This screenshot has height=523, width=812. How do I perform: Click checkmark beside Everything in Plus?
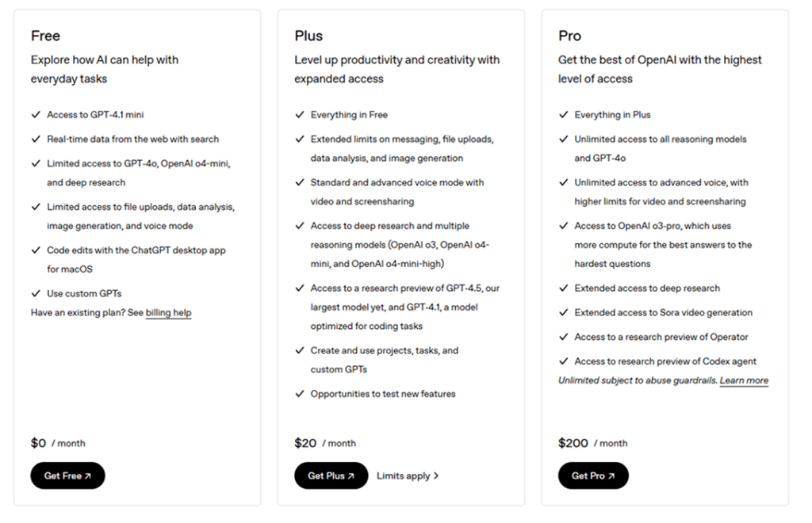coord(564,115)
